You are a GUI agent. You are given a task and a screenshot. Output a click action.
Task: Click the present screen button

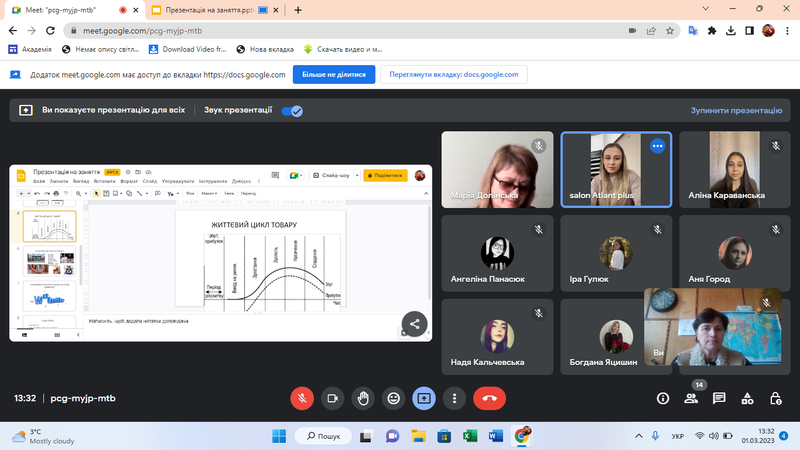(x=424, y=398)
